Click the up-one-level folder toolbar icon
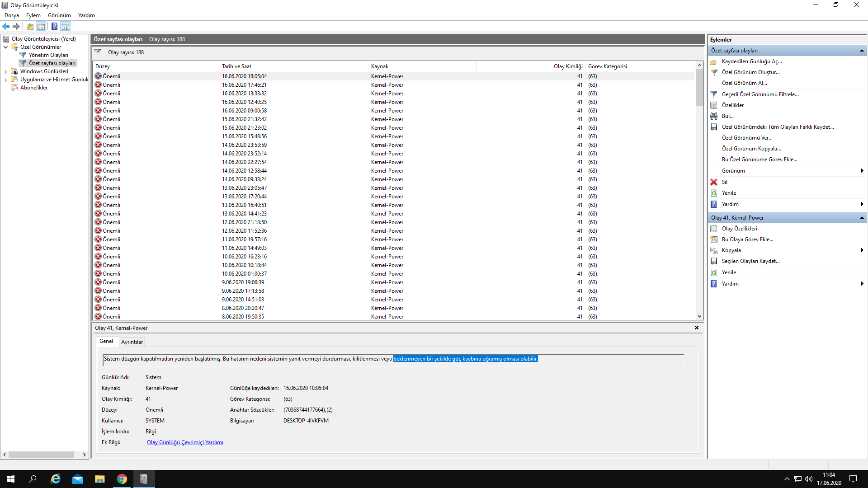Image resolution: width=868 pixels, height=488 pixels. coord(30,27)
